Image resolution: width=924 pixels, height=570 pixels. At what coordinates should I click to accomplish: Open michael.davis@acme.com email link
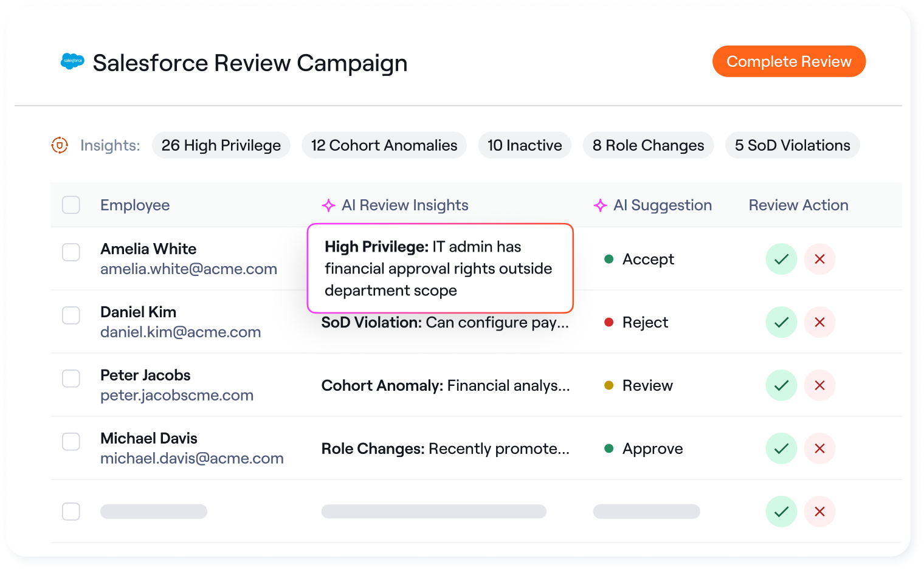[x=192, y=459]
